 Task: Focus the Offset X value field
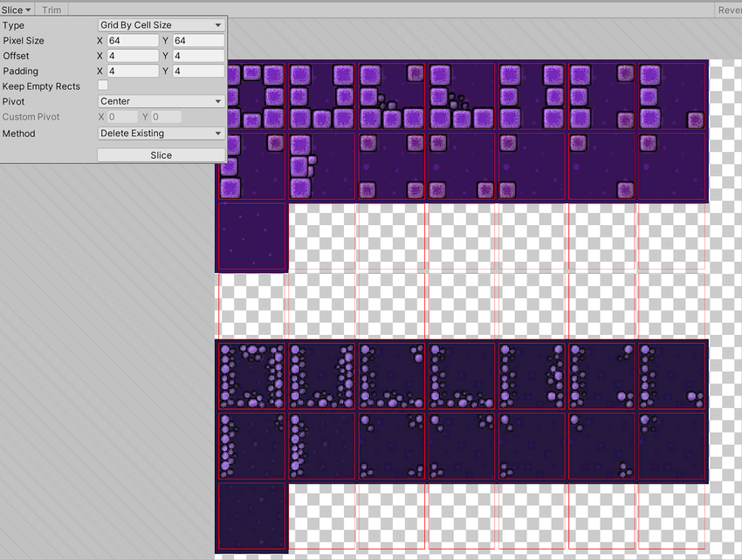click(x=133, y=56)
